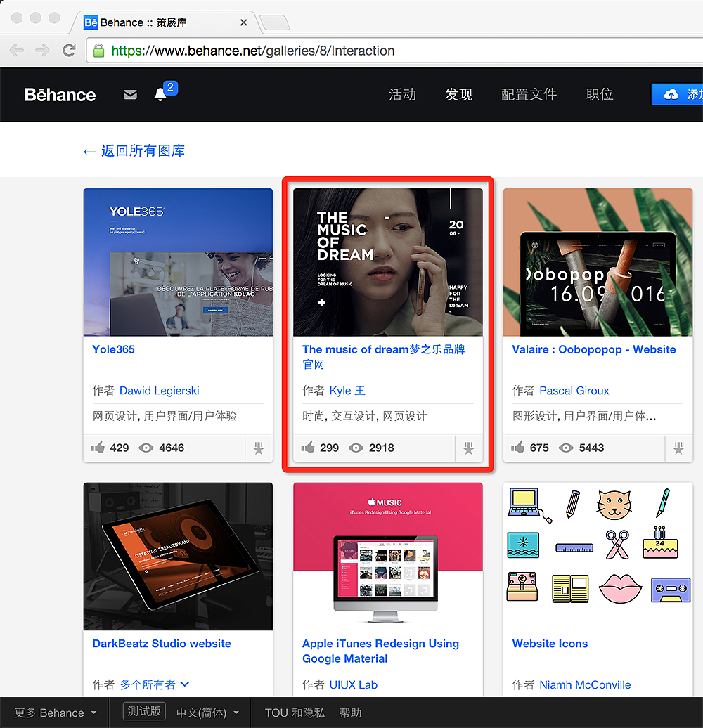Viewport: 703px width, 728px height.
Task: Click the green padlock security icon
Action: [x=99, y=51]
